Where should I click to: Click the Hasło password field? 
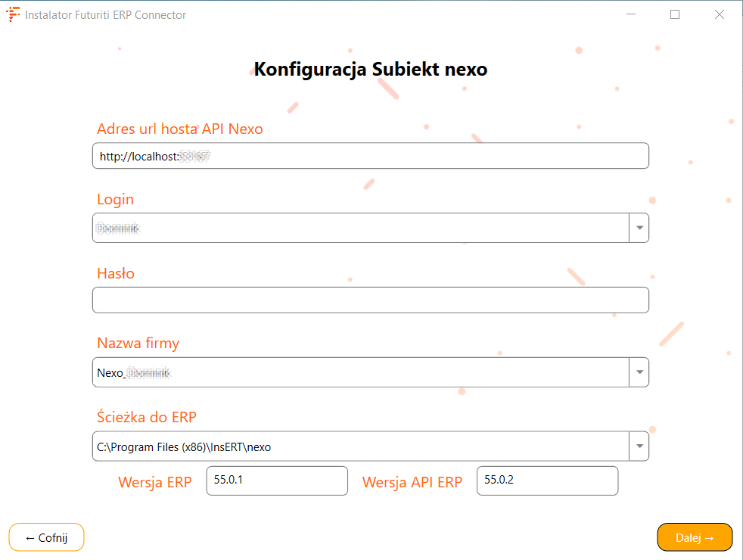point(370,300)
